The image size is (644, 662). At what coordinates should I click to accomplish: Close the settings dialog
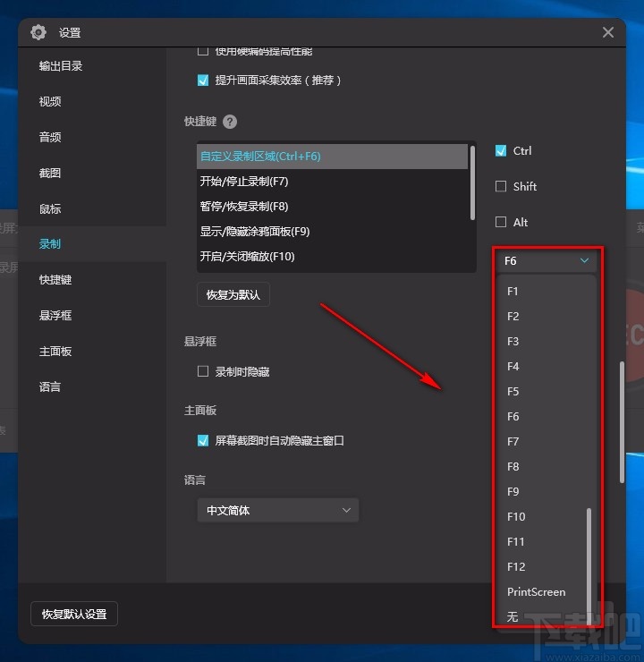pos(607,32)
